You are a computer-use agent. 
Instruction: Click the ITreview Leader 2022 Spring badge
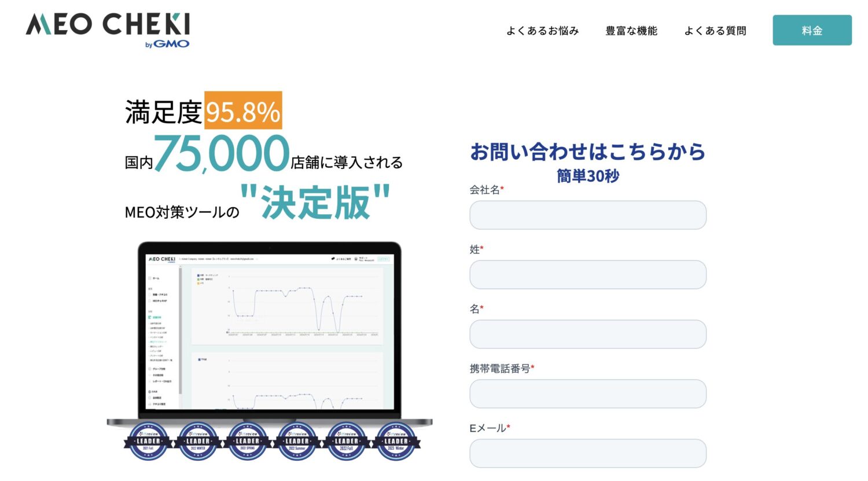coord(247,442)
